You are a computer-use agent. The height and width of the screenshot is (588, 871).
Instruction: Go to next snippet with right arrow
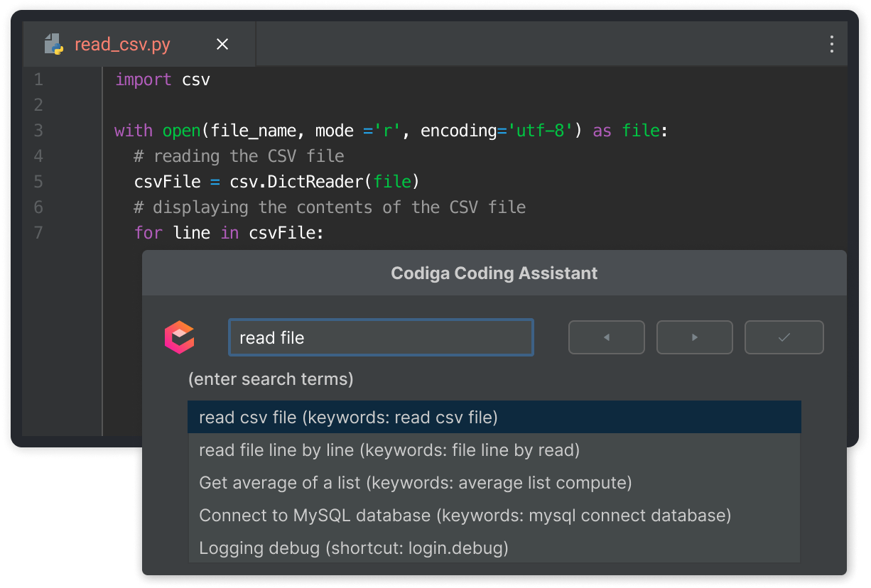(695, 337)
